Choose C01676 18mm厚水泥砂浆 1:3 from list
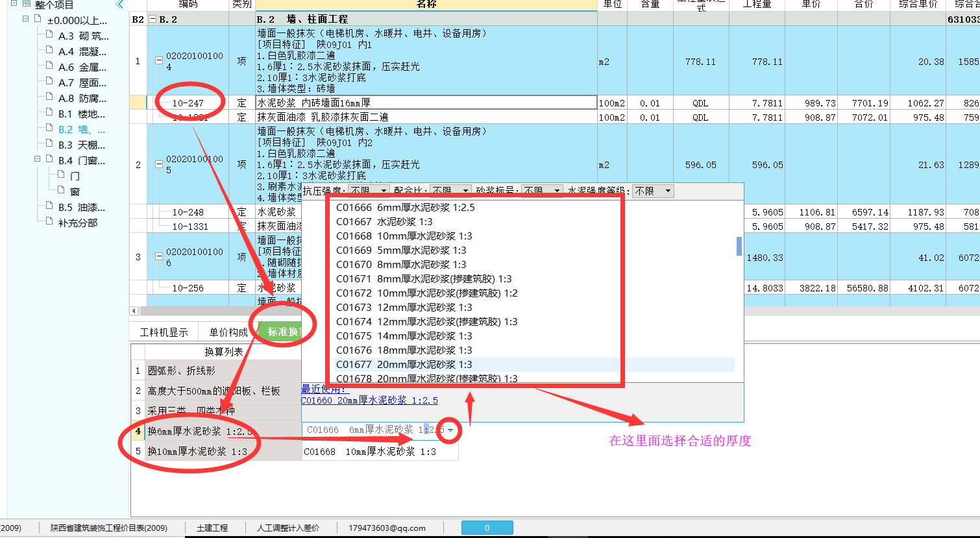Image resolution: width=980 pixels, height=538 pixels. [x=404, y=350]
